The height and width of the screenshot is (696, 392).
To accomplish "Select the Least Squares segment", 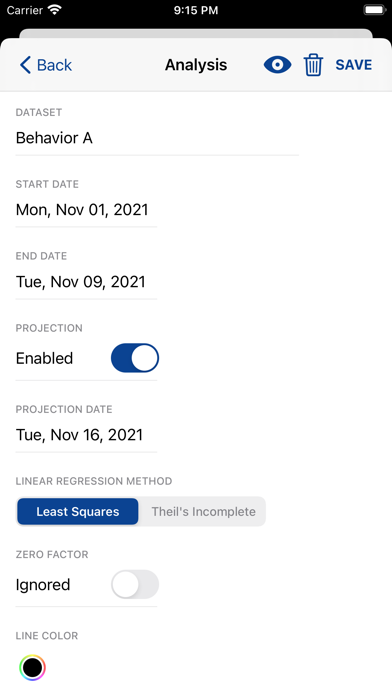I will pyautogui.click(x=78, y=511).
